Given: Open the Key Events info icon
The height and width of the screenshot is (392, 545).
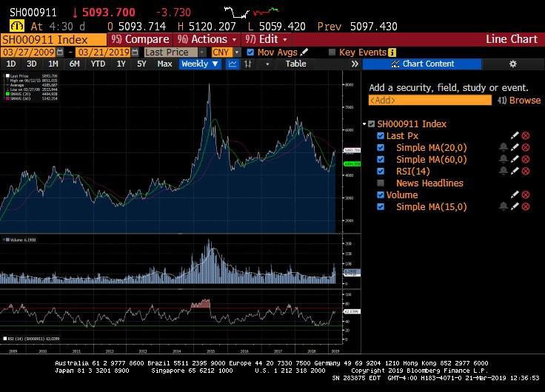Looking at the screenshot, I should (392, 53).
